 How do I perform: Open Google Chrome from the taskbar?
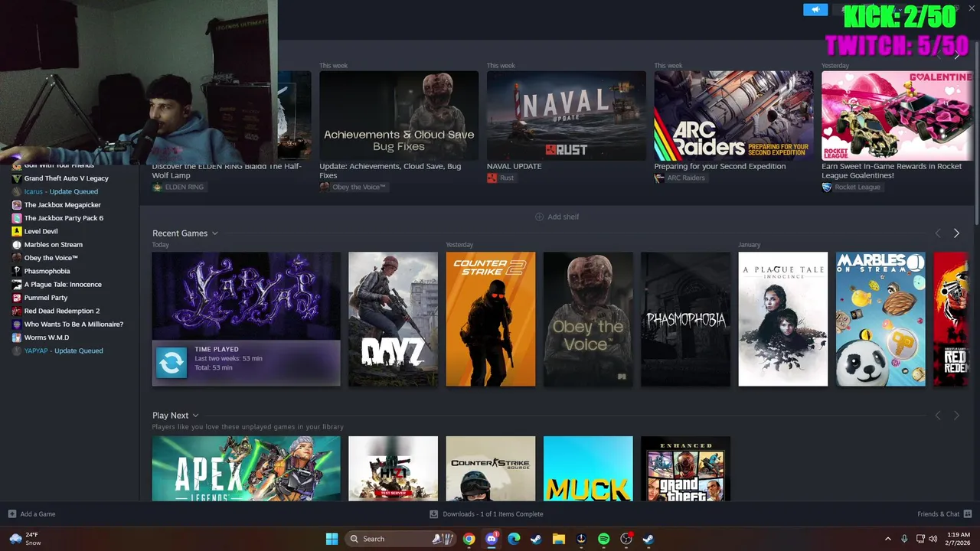(469, 539)
